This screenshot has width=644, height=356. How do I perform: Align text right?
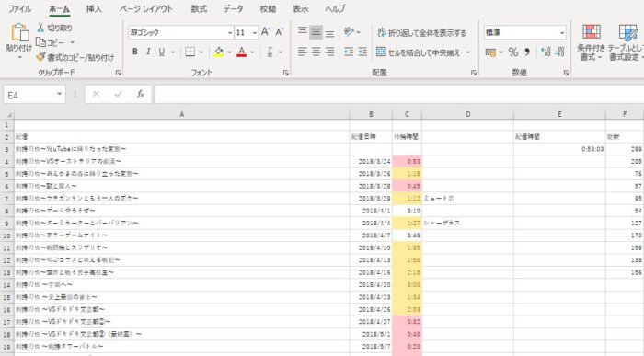tap(329, 52)
